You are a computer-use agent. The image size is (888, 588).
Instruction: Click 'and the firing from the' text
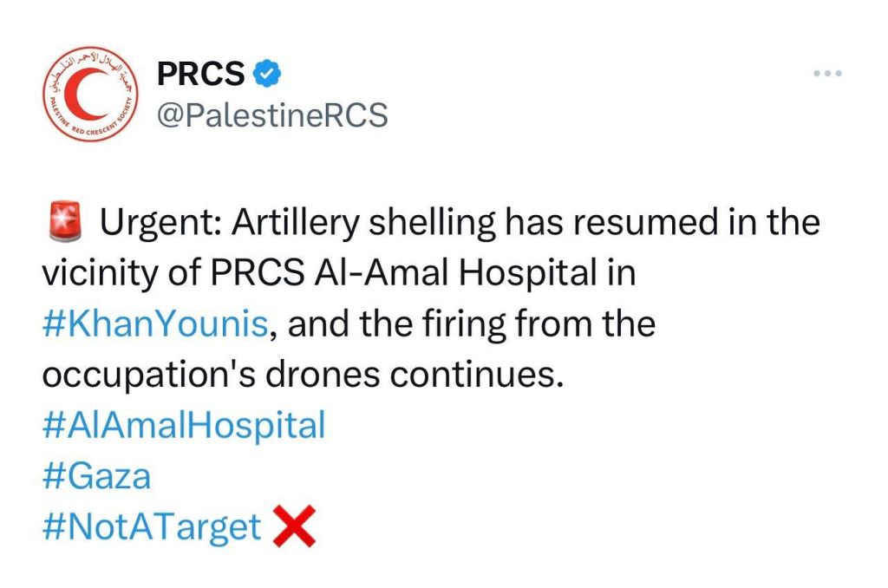(x=472, y=323)
